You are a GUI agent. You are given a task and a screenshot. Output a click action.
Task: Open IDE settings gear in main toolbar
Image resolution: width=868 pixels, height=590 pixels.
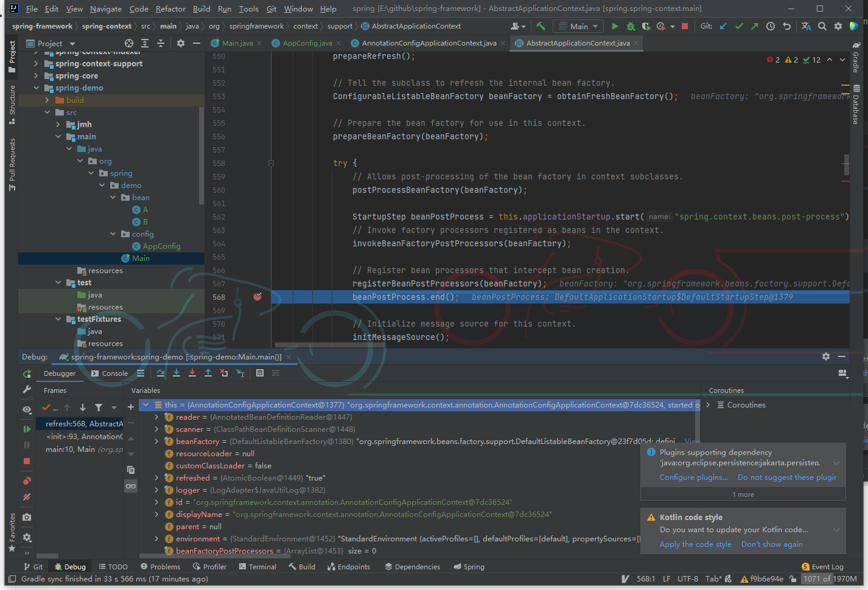(x=838, y=26)
